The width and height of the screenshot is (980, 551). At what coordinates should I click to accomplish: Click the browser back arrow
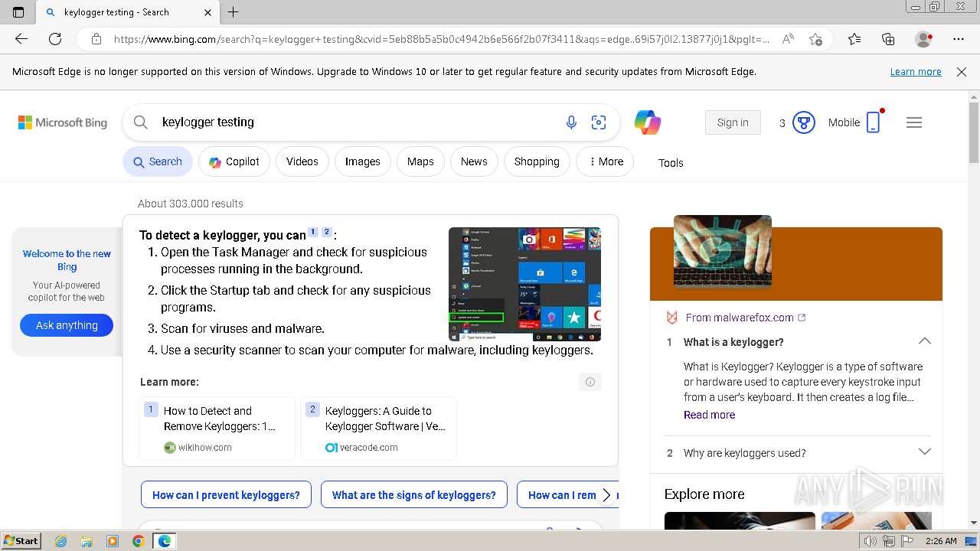point(21,39)
